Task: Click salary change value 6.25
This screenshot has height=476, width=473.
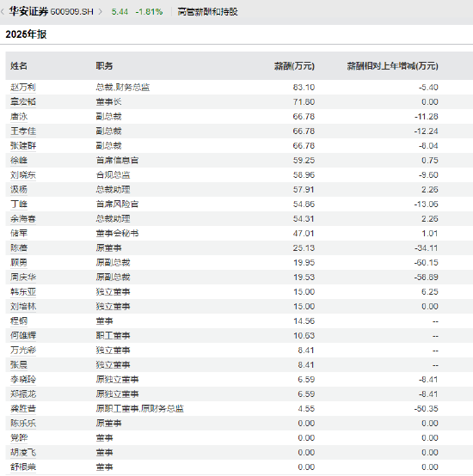Action: coord(429,292)
